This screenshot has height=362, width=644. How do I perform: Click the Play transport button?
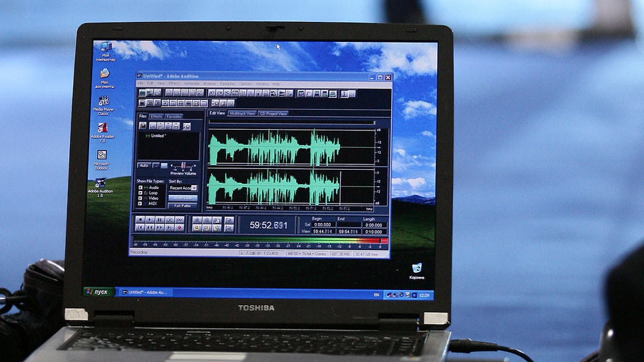[x=150, y=220]
